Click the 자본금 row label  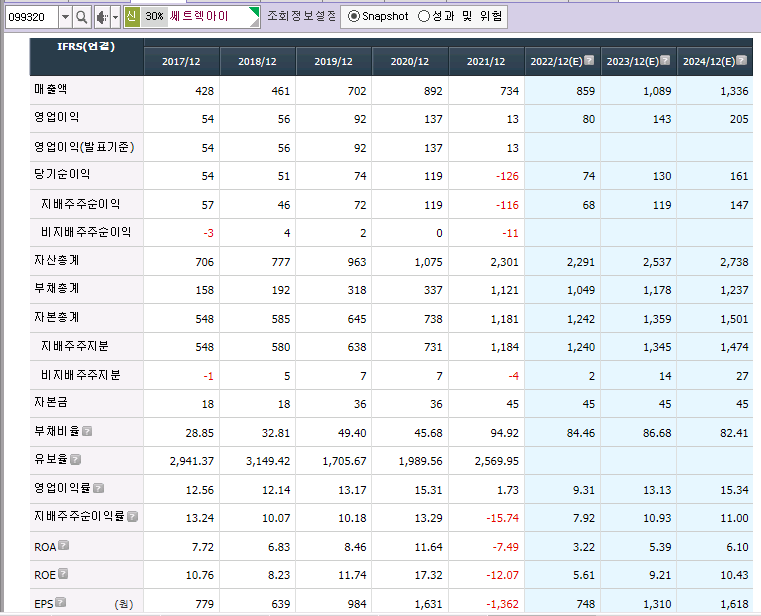(50, 402)
